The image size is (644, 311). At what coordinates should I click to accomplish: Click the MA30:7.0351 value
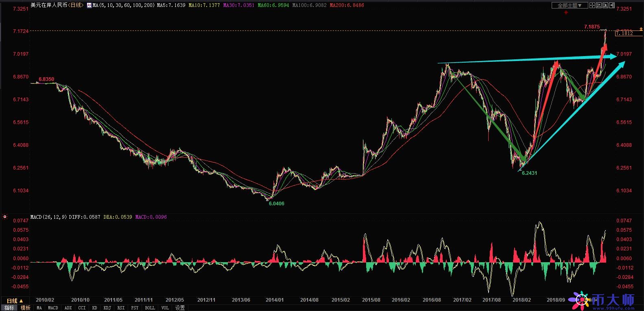[239, 5]
